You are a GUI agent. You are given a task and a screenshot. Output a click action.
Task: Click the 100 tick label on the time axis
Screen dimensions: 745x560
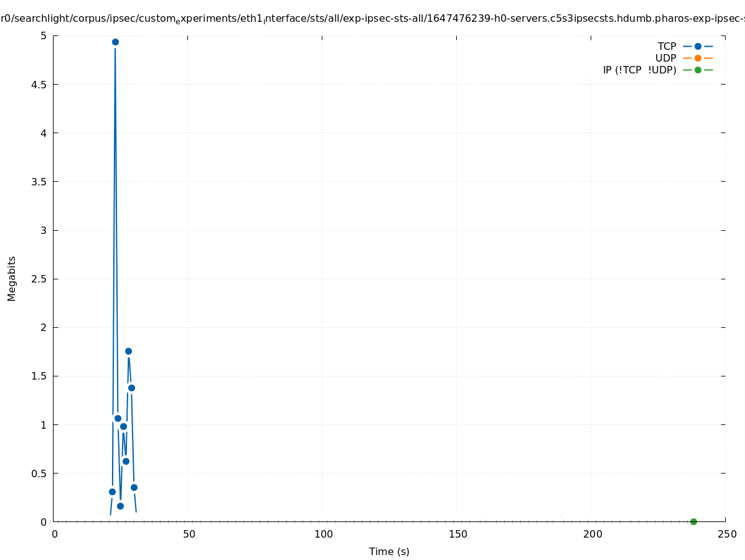point(323,534)
